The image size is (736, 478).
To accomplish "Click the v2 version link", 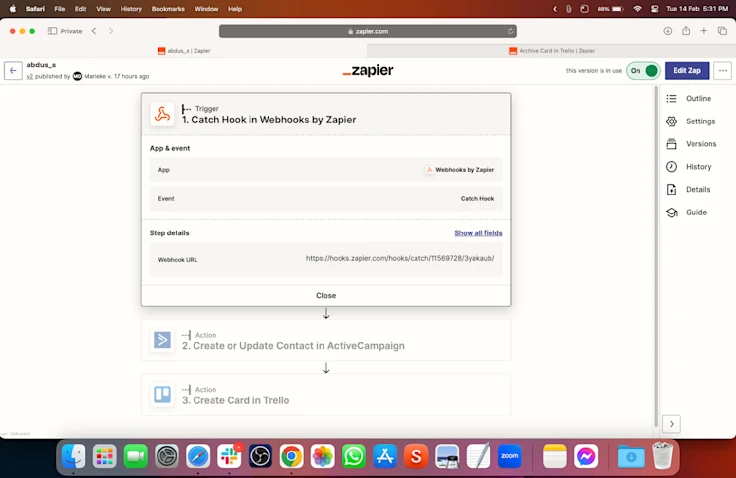I will pos(30,77).
